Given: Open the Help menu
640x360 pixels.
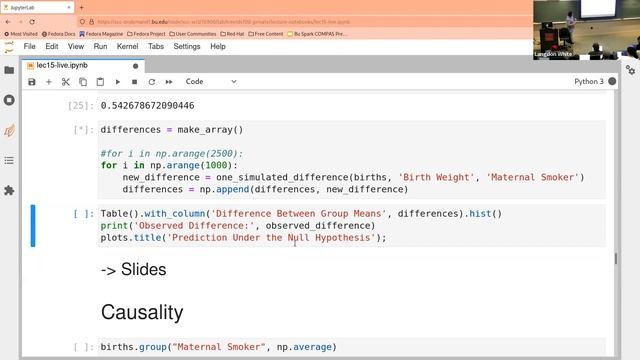Looking at the screenshot, I should [x=218, y=47].
